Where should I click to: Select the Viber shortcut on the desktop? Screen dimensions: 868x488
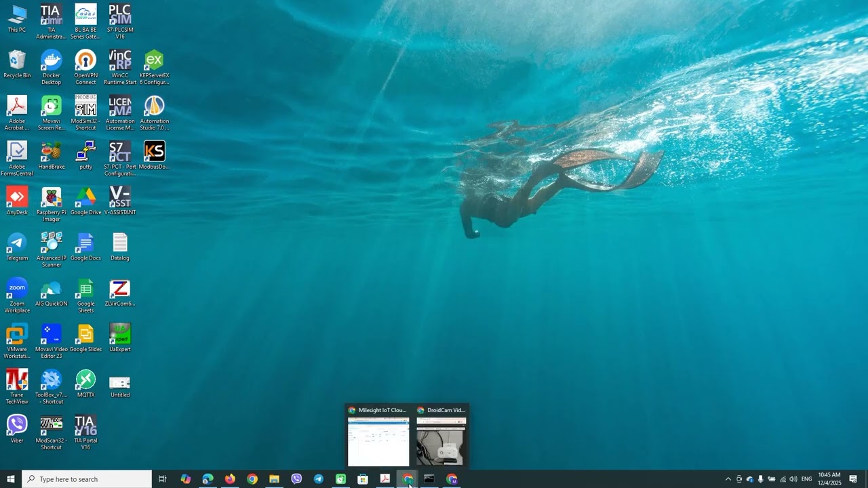click(17, 429)
